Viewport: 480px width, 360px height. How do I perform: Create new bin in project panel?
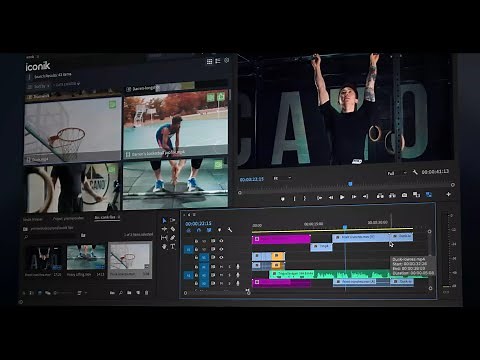(x=129, y=293)
